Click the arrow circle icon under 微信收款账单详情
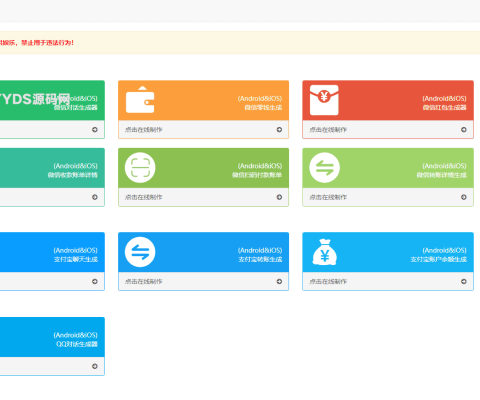The height and width of the screenshot is (400, 480). click(x=95, y=197)
